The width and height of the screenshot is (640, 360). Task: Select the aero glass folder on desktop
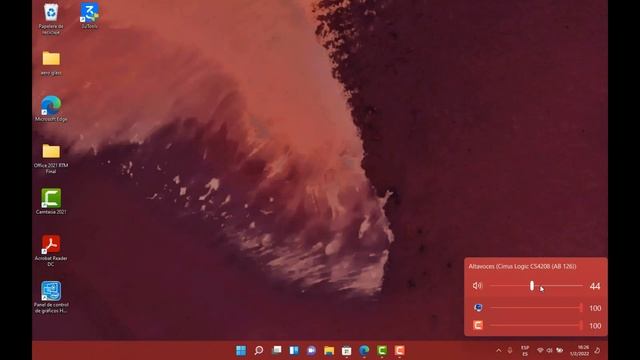51,63
